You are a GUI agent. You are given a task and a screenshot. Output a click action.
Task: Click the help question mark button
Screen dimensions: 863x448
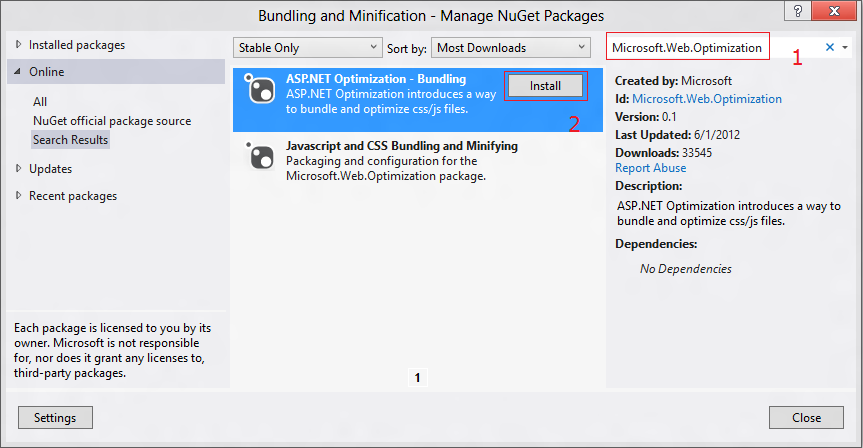tap(798, 10)
